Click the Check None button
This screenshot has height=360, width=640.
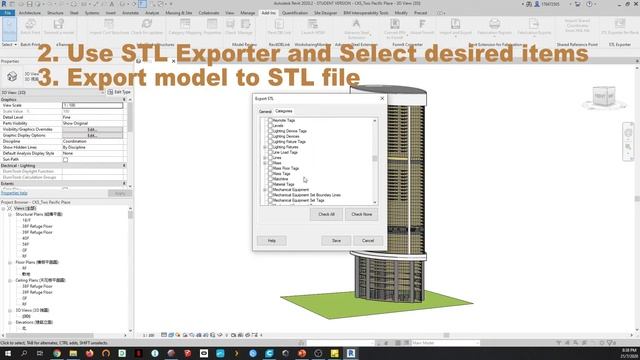coord(362,214)
